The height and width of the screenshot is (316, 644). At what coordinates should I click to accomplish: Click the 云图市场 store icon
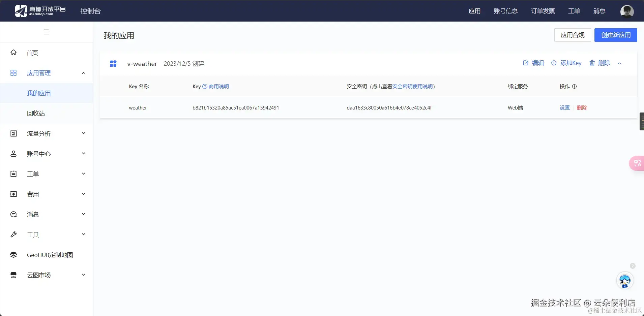[x=13, y=275]
